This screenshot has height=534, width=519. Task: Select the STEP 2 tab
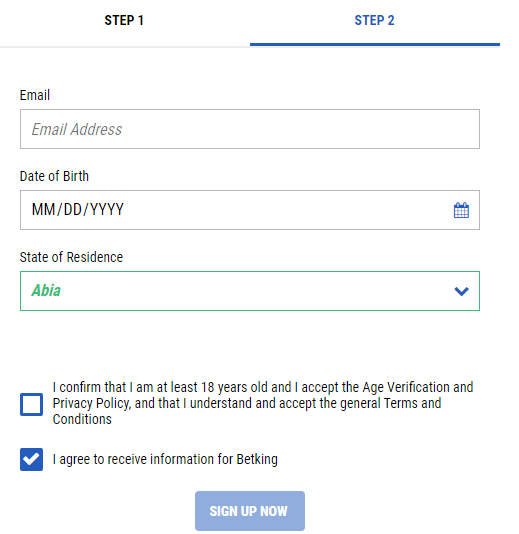375,20
